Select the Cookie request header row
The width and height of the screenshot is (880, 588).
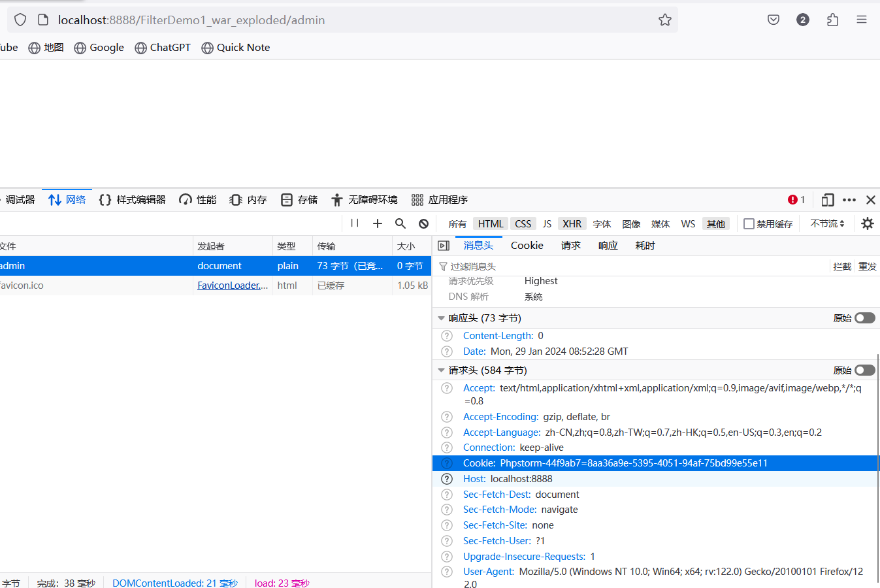tap(655, 463)
